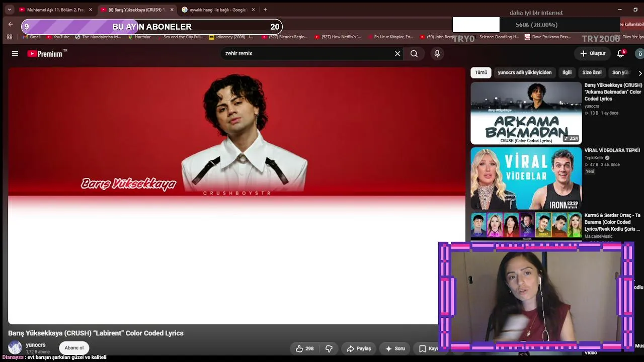Switch to 'ayvalık hangi ile bağlı' Google tab
The width and height of the screenshot is (644, 362).
coord(217,10)
